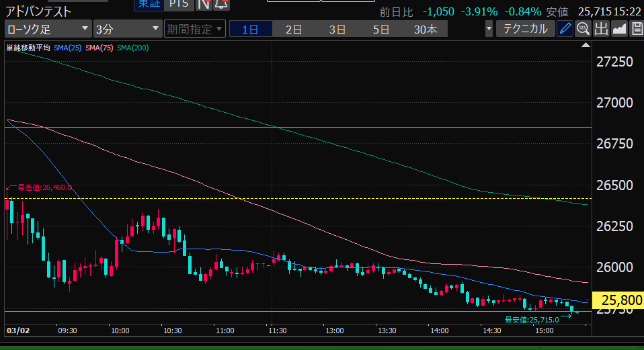Select the 30本 period tab
This screenshot has width=644, height=350.
(x=426, y=30)
